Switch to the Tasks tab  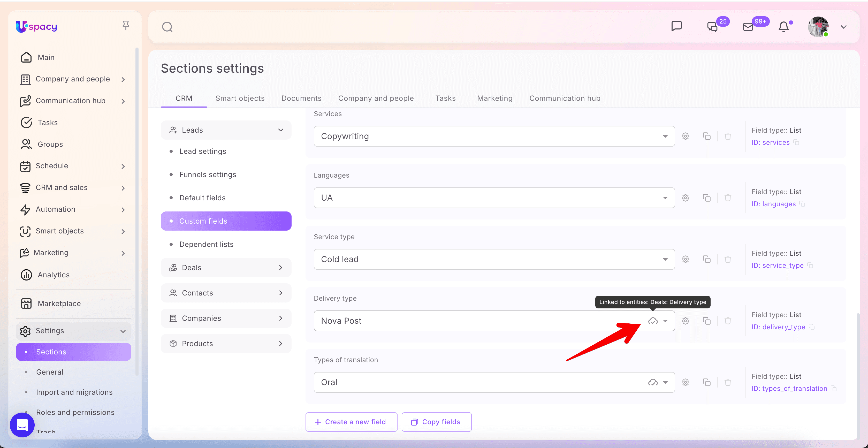(445, 98)
